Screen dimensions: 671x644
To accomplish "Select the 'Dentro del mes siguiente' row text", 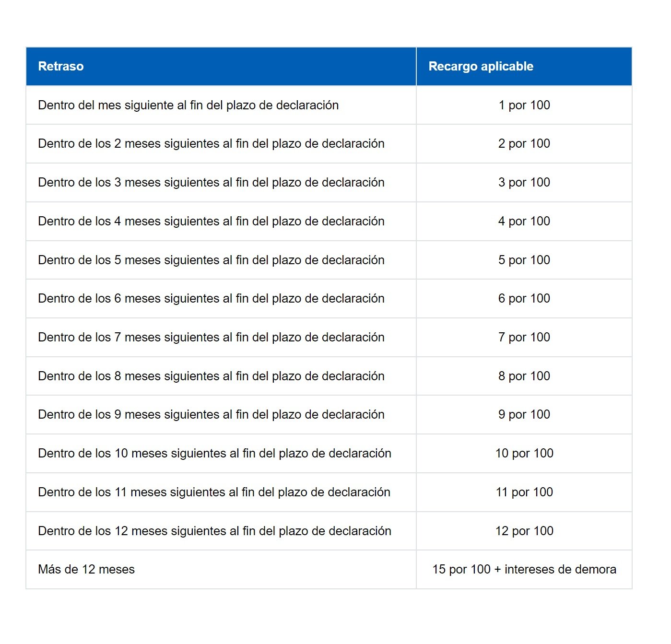I will 188,105.
